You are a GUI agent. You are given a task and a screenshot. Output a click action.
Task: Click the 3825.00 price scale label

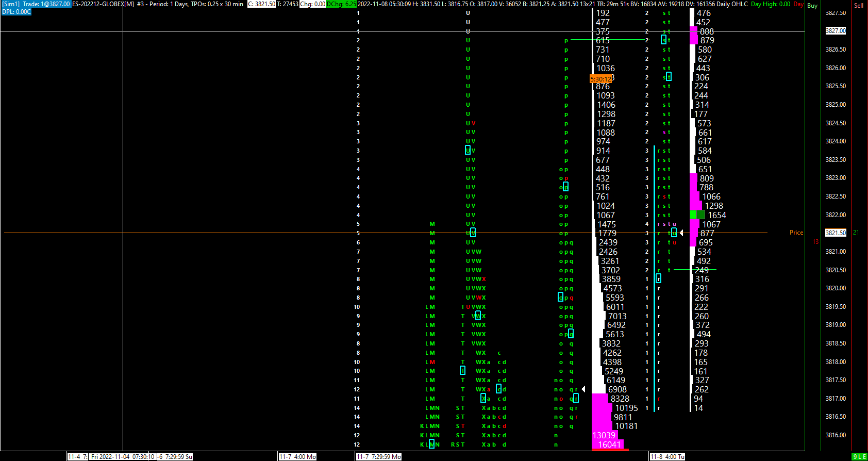coord(836,105)
